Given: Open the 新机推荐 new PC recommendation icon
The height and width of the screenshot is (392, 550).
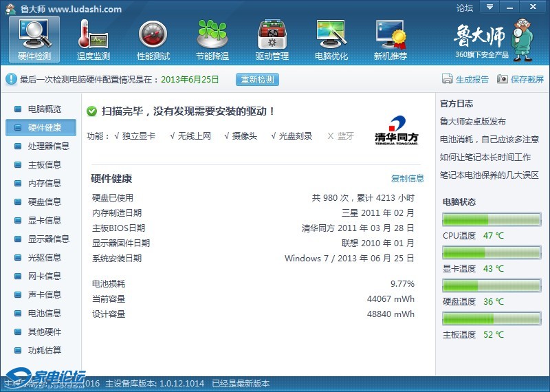Looking at the screenshot, I should [x=390, y=34].
